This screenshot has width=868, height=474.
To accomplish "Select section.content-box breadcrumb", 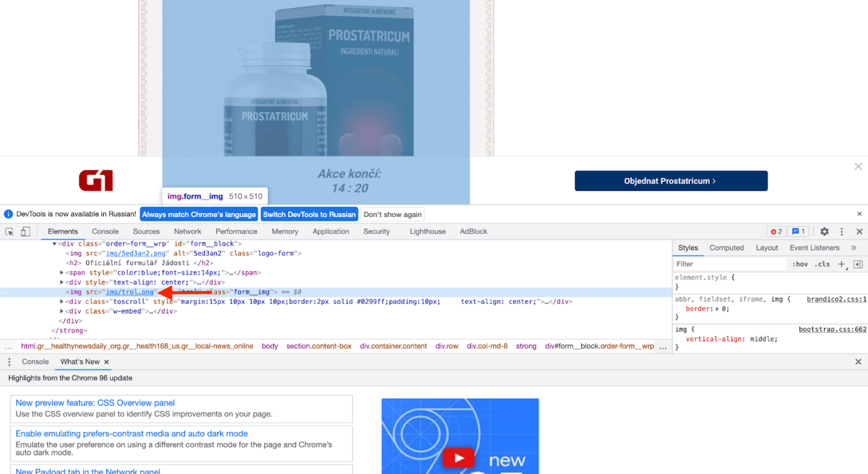I will click(x=319, y=346).
